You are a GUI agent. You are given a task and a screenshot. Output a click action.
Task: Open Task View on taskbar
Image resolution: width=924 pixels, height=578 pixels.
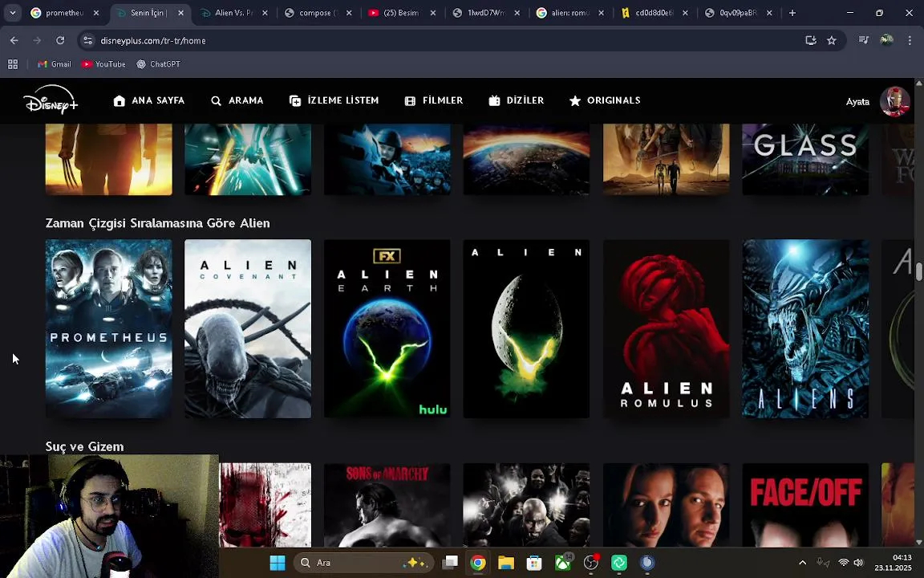tap(450, 563)
